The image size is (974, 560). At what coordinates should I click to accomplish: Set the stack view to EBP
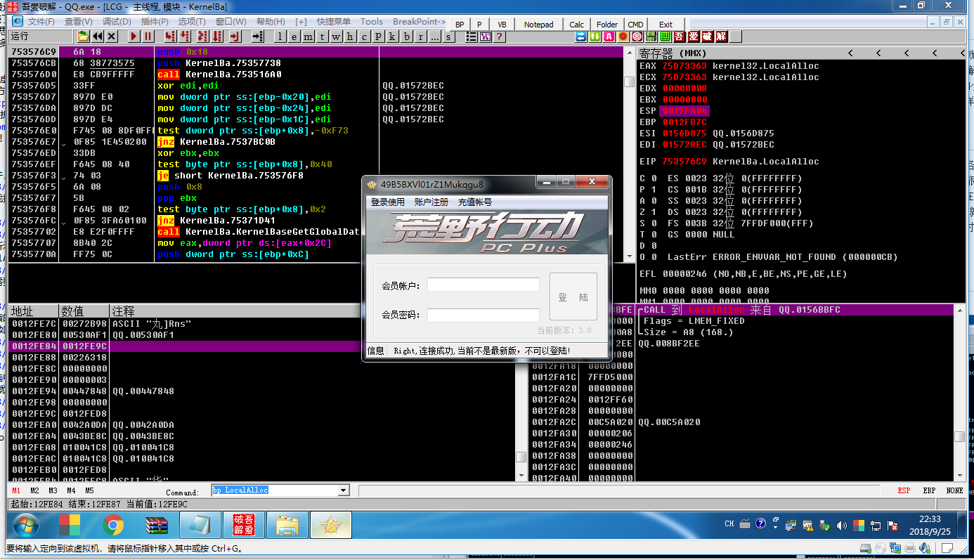(929, 490)
